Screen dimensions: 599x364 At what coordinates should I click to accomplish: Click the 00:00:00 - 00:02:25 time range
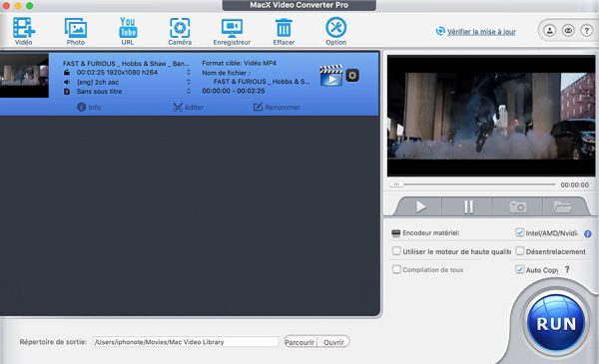(234, 91)
